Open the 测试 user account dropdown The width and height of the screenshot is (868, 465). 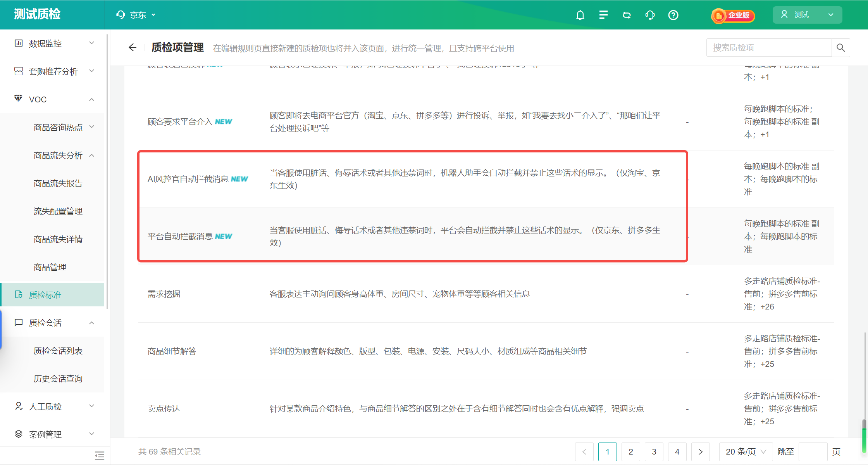pyautogui.click(x=807, y=15)
